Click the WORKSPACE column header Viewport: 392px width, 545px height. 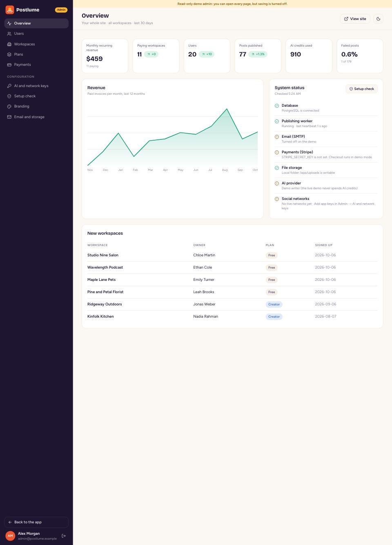pos(98,245)
